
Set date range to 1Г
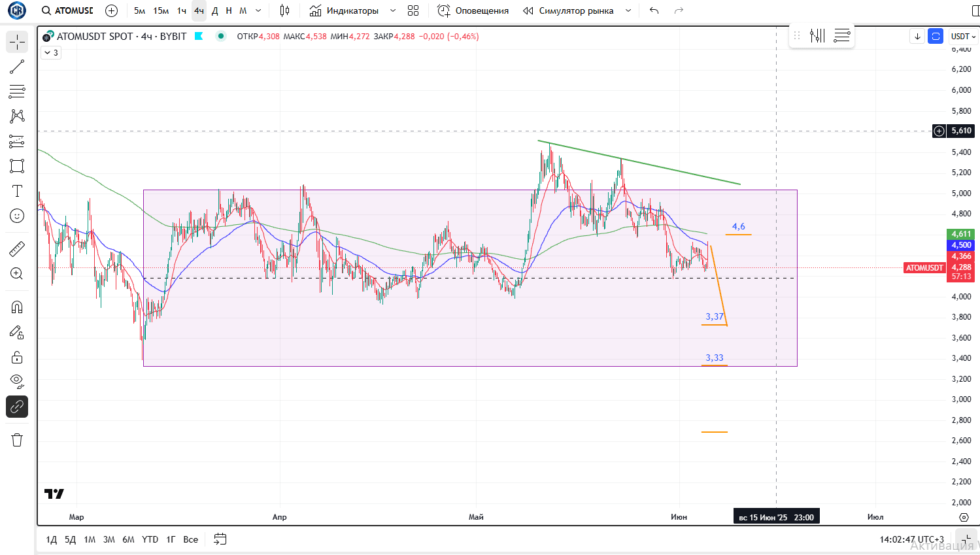coord(171,539)
